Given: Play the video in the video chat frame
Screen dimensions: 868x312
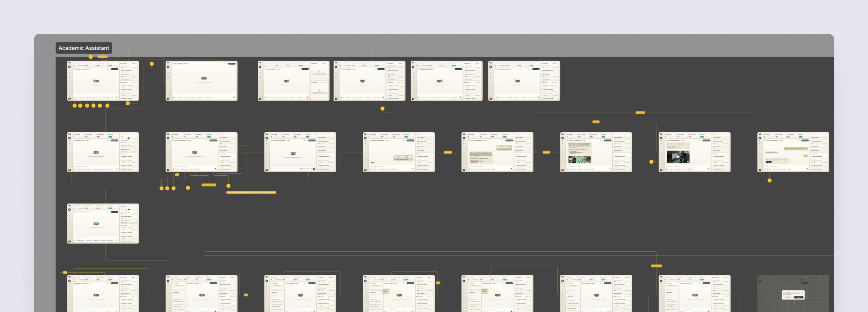Looking at the screenshot, I should point(678,157).
